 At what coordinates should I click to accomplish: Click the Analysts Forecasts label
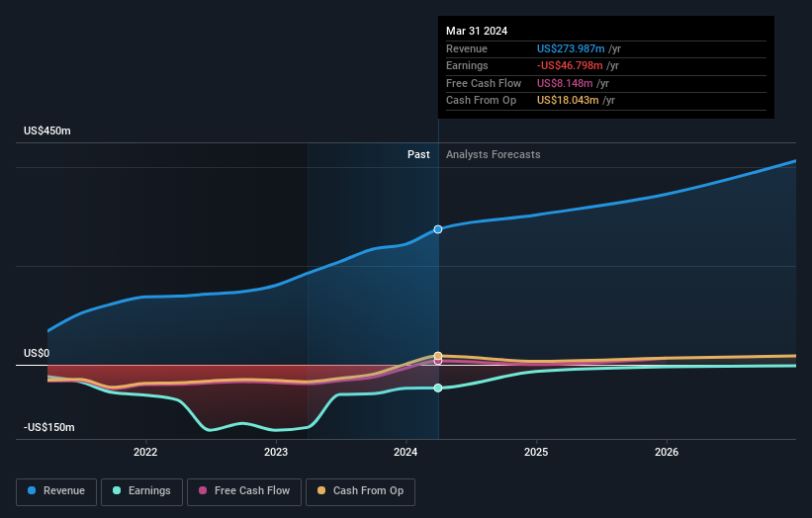pyautogui.click(x=493, y=155)
